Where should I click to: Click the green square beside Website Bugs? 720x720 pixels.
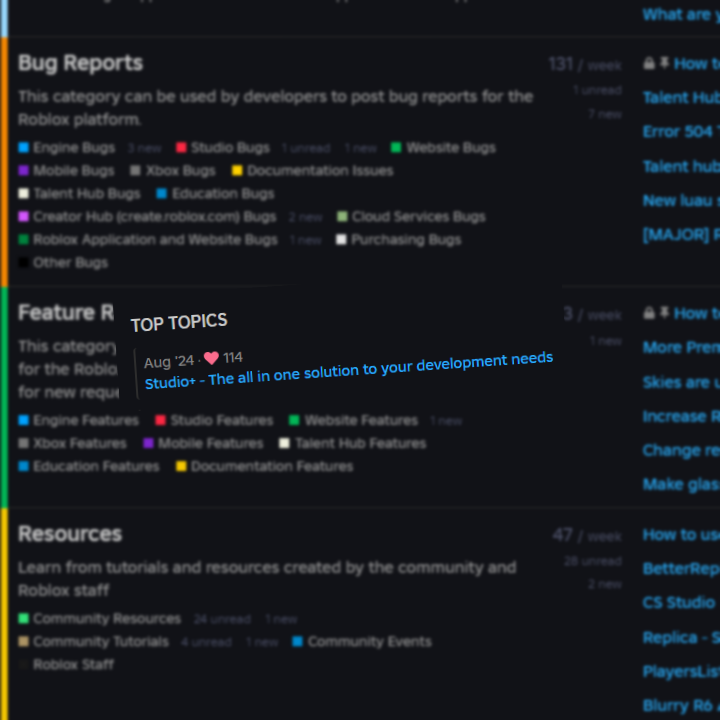click(x=396, y=148)
